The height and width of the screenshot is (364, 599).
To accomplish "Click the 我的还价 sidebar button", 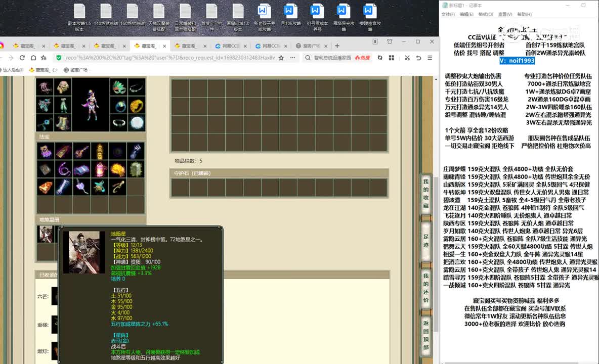I will 426,288.
